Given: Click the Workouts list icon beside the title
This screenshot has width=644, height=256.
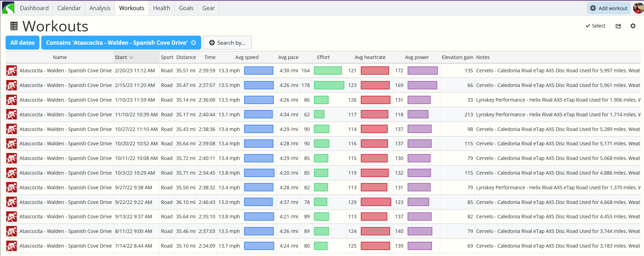Looking at the screenshot, I should point(14,26).
